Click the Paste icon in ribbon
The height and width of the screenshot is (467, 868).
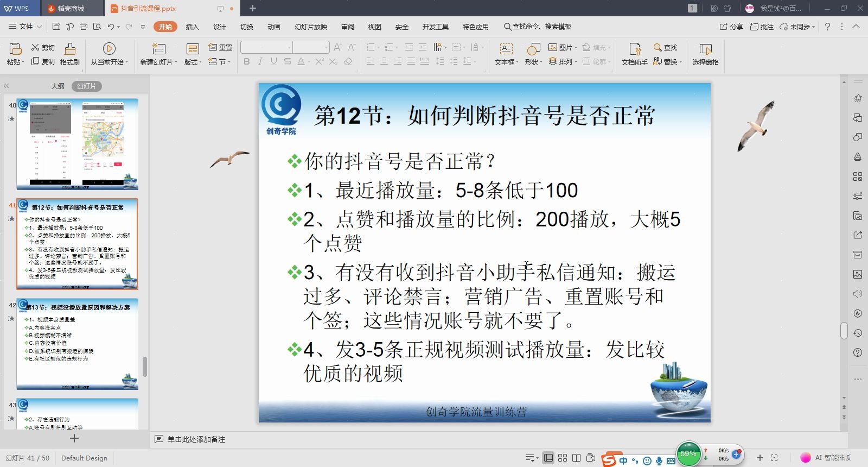15,49
